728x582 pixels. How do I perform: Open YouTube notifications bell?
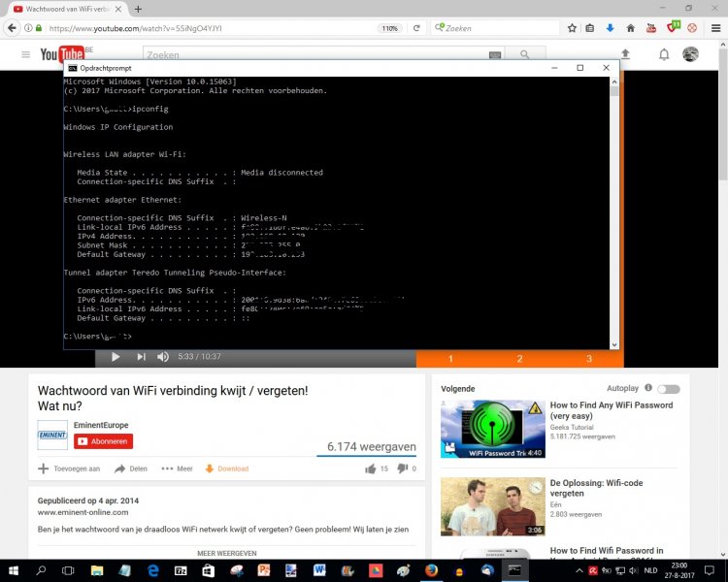[x=664, y=54]
